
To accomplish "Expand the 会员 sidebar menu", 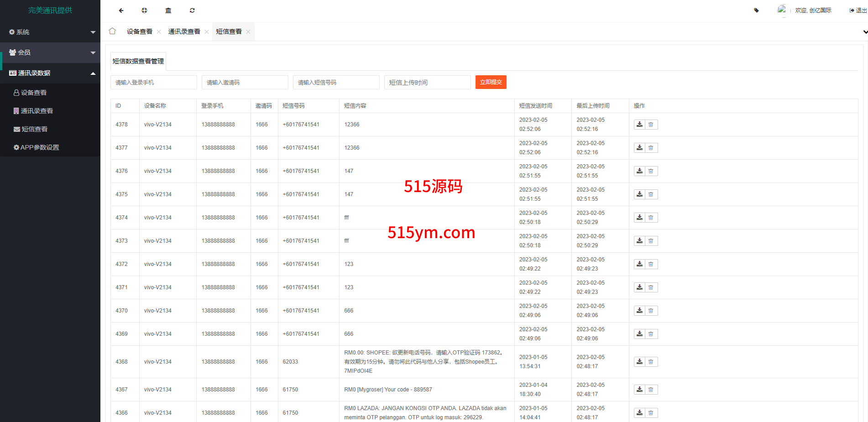I will pos(50,52).
